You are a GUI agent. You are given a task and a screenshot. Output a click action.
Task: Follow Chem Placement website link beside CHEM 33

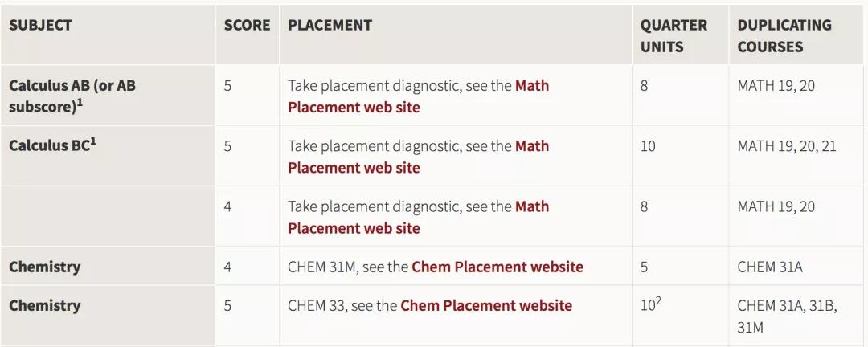coord(486,305)
